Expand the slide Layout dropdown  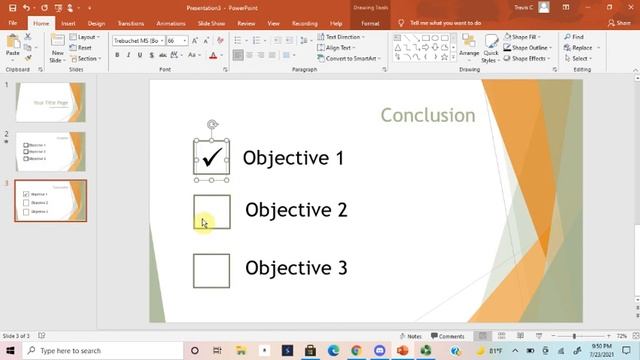85,37
